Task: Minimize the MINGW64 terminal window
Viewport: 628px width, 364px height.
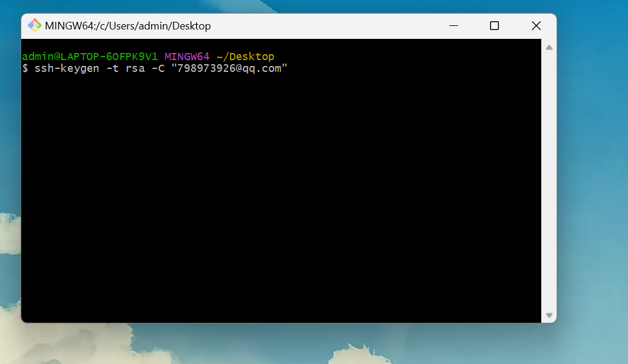Action: pos(453,26)
